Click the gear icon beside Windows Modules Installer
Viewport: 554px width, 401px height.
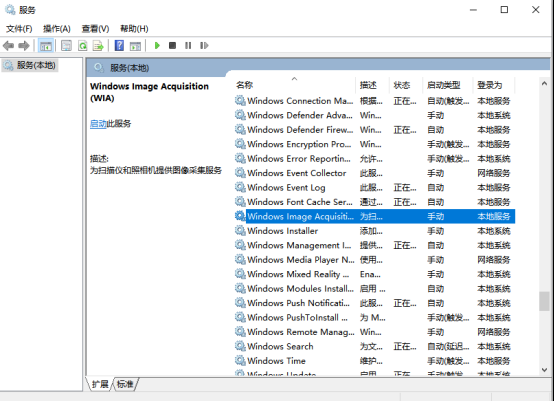[x=240, y=289]
